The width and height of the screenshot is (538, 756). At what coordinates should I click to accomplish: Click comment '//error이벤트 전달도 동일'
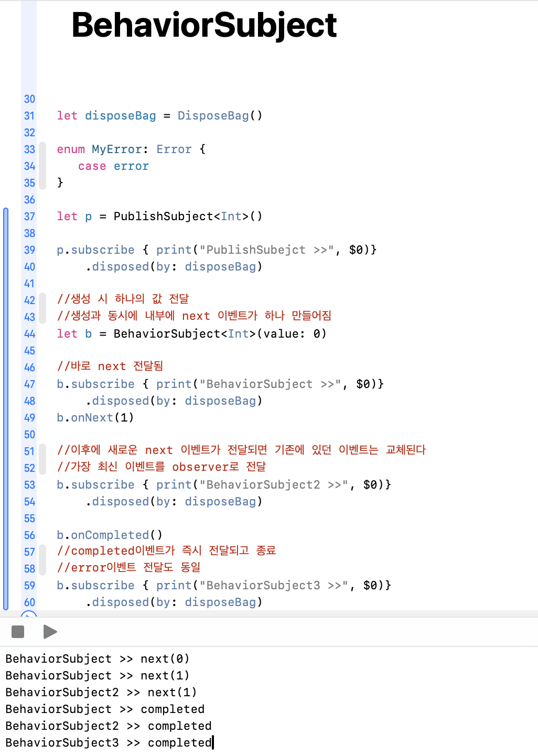point(128,567)
